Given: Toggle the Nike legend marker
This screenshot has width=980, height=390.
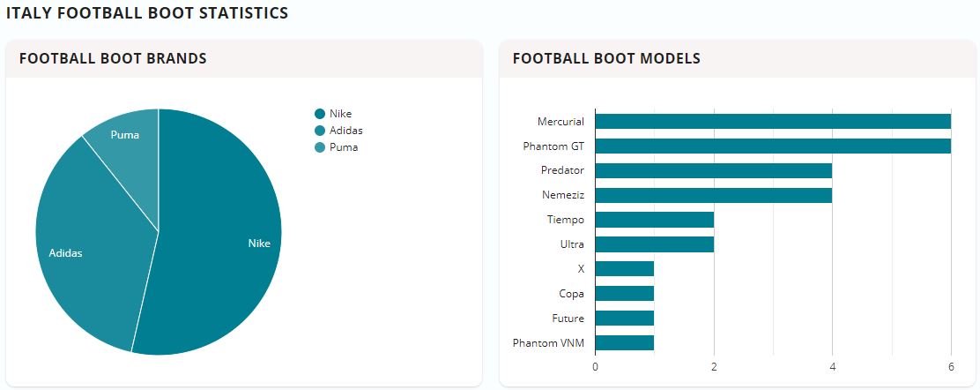Looking at the screenshot, I should [x=320, y=114].
